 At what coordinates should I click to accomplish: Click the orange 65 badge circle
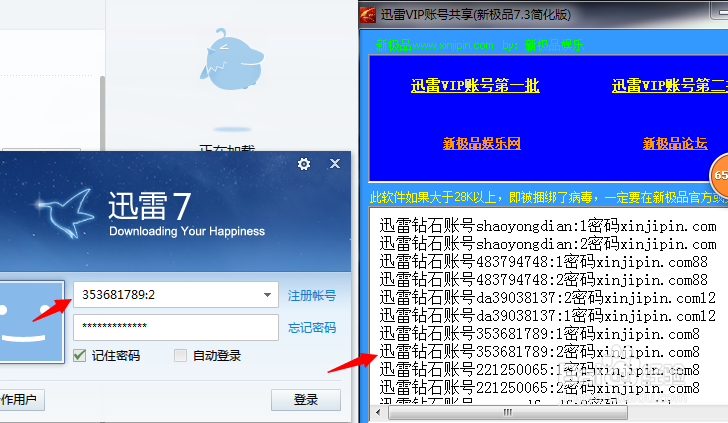coord(720,175)
